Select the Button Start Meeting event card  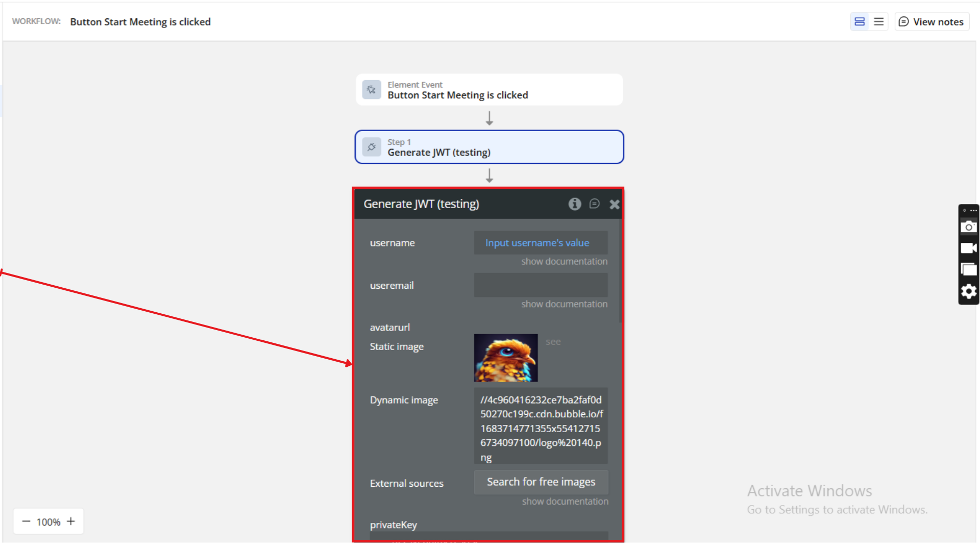pyautogui.click(x=489, y=90)
